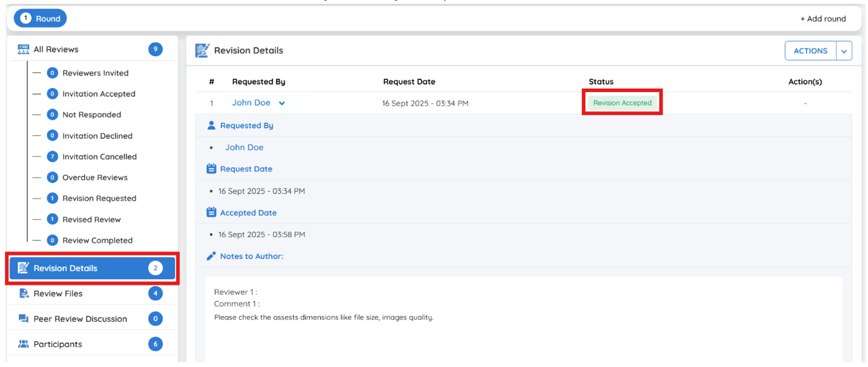Select Not Responded filter
The height and width of the screenshot is (367, 868).
point(91,115)
